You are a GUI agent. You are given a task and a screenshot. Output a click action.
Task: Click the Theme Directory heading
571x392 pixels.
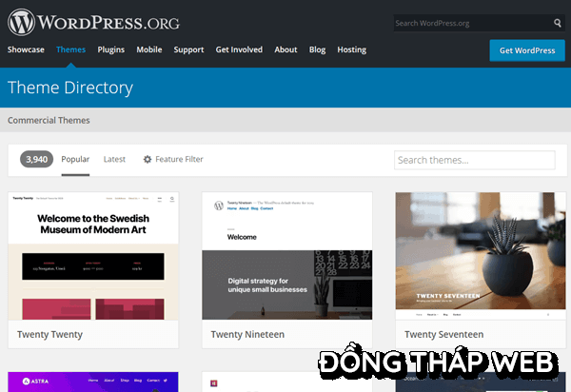[x=70, y=88]
